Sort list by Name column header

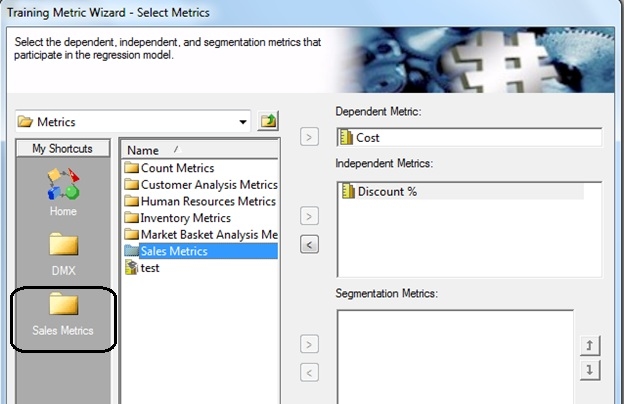[200, 150]
